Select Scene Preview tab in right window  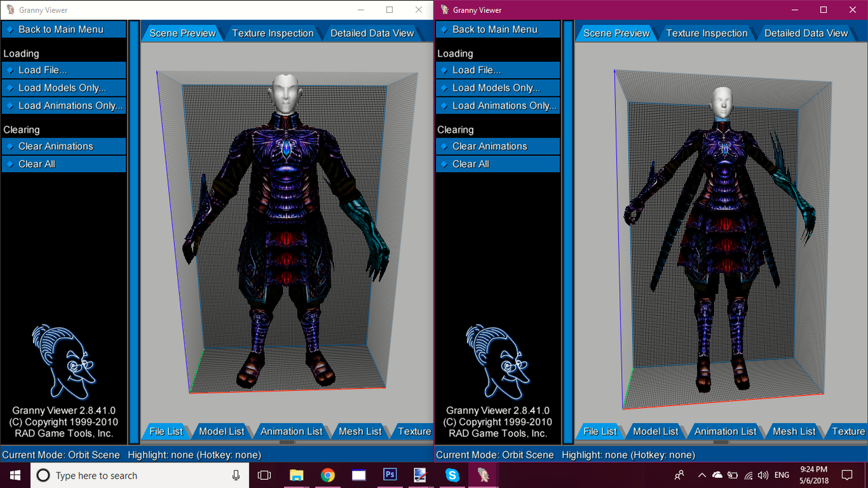pos(616,33)
